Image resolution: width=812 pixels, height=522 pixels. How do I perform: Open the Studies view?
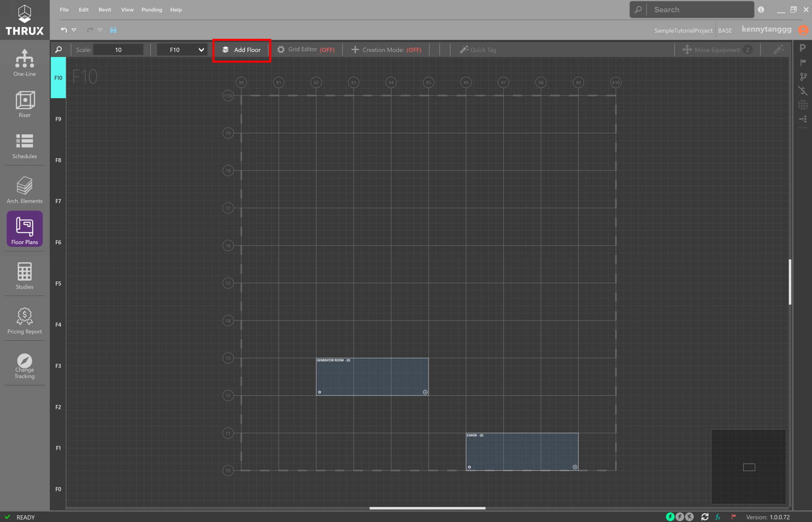coord(24,276)
